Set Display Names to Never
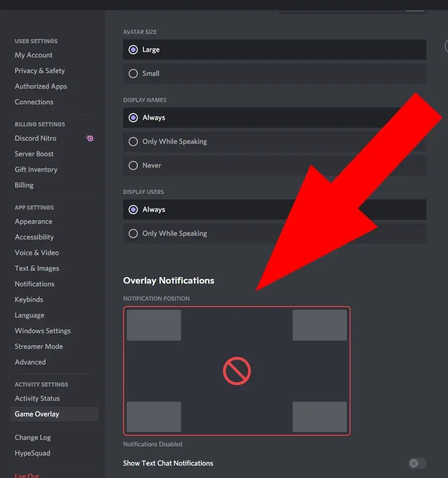 [275, 165]
